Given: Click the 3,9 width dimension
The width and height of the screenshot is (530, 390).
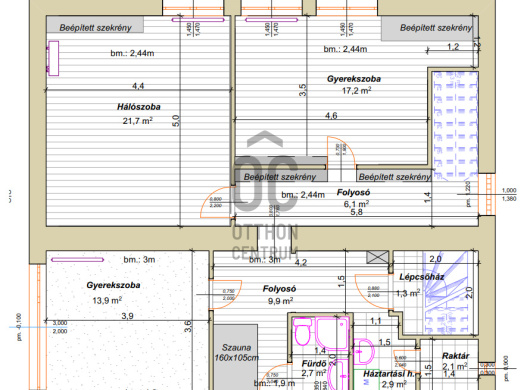Looking at the screenshot, I should pyautogui.click(x=127, y=316).
